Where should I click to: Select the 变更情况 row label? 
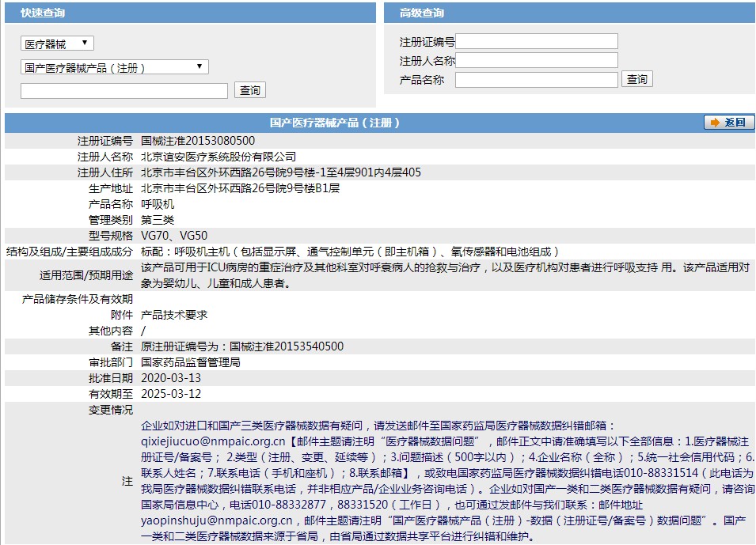click(x=110, y=410)
